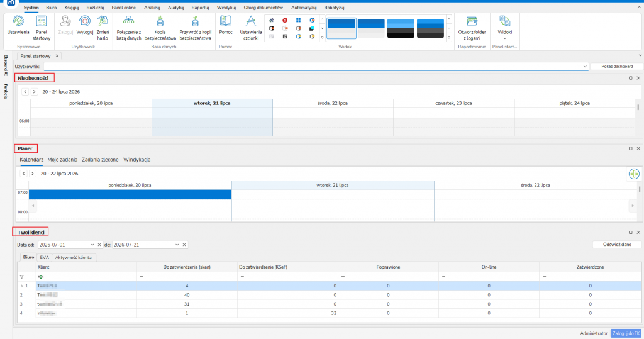Open the Księguj menu
This screenshot has width=644, height=339.
coord(72,8)
